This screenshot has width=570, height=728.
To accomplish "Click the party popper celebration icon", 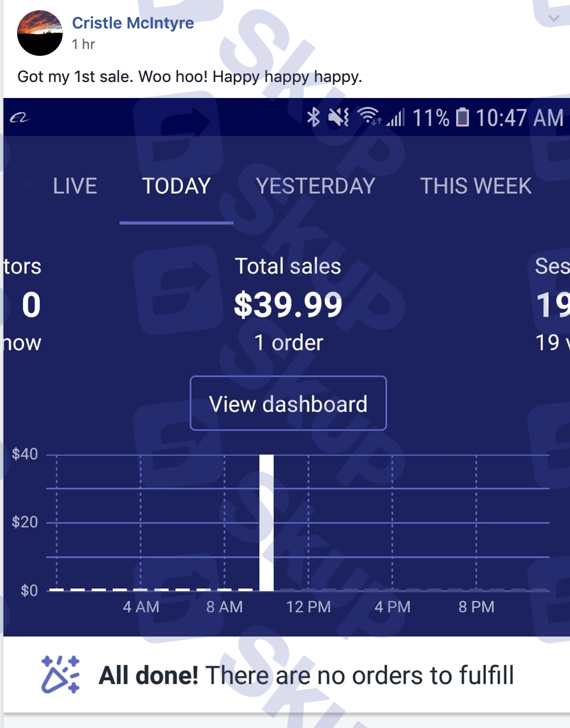I will click(x=60, y=674).
